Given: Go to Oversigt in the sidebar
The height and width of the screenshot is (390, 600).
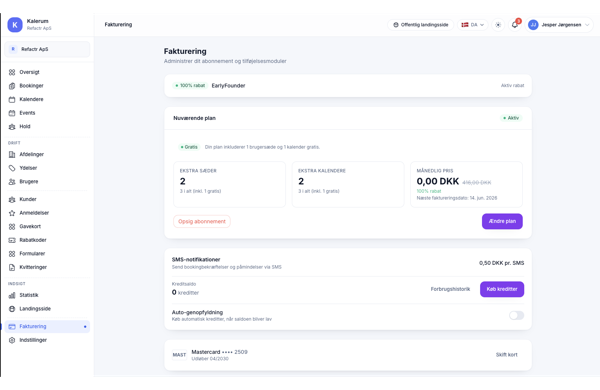Looking at the screenshot, I should (x=47, y=72).
